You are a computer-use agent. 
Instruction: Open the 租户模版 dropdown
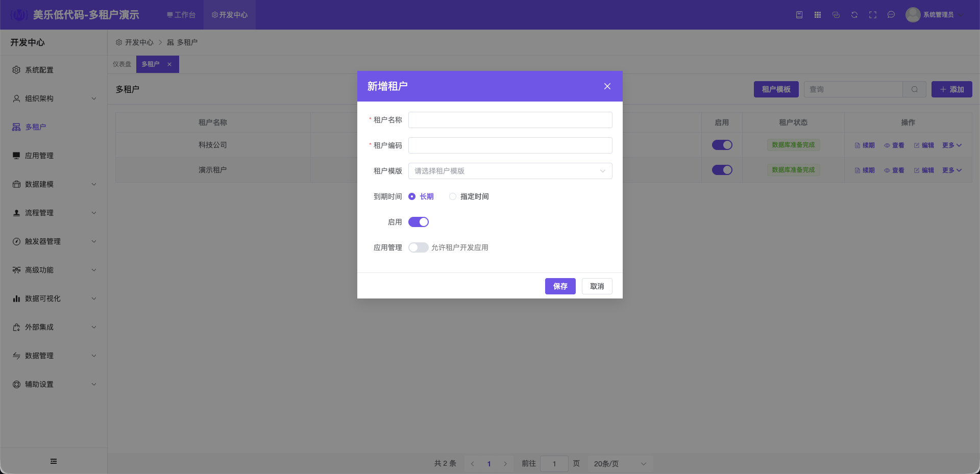point(510,171)
